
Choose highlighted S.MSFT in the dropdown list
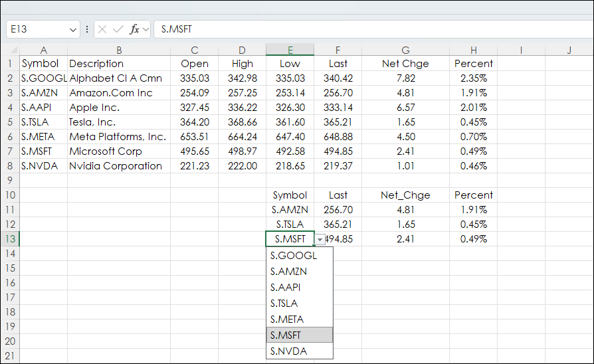coord(300,335)
